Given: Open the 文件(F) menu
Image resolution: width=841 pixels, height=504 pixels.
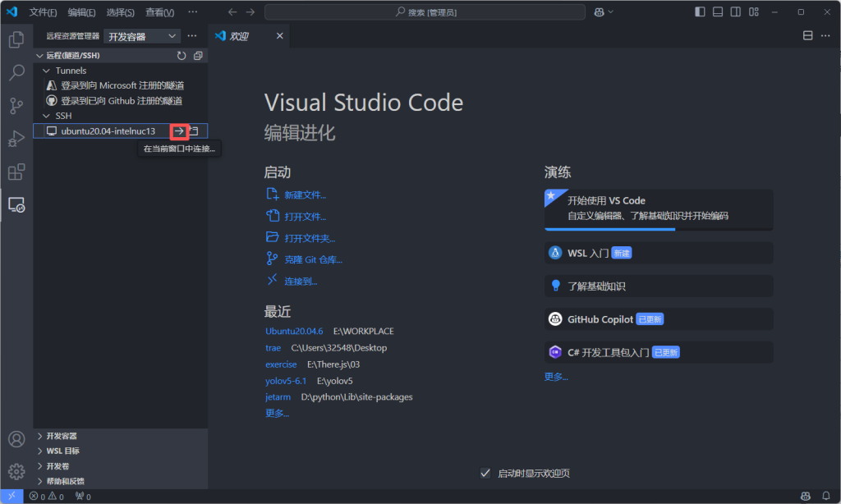Looking at the screenshot, I should (43, 12).
